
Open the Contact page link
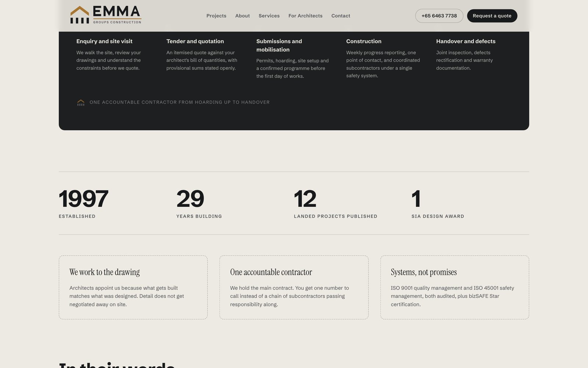(x=341, y=16)
